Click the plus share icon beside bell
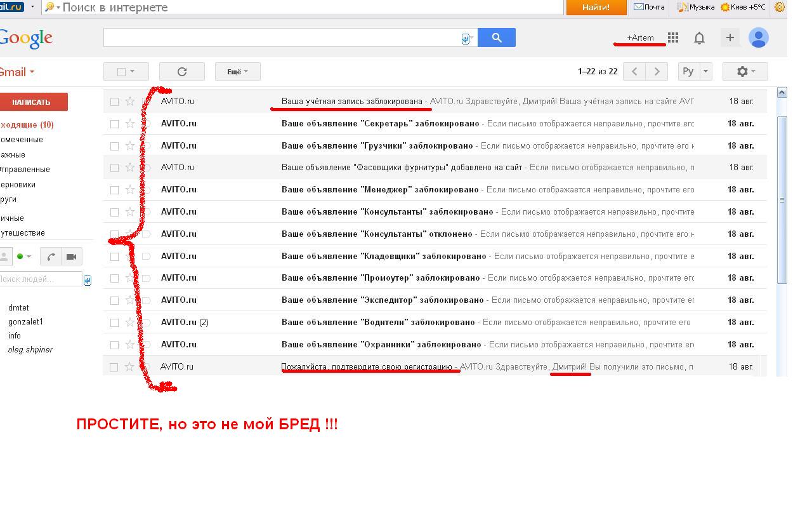Viewport: 812px width, 508px height. pos(730,37)
